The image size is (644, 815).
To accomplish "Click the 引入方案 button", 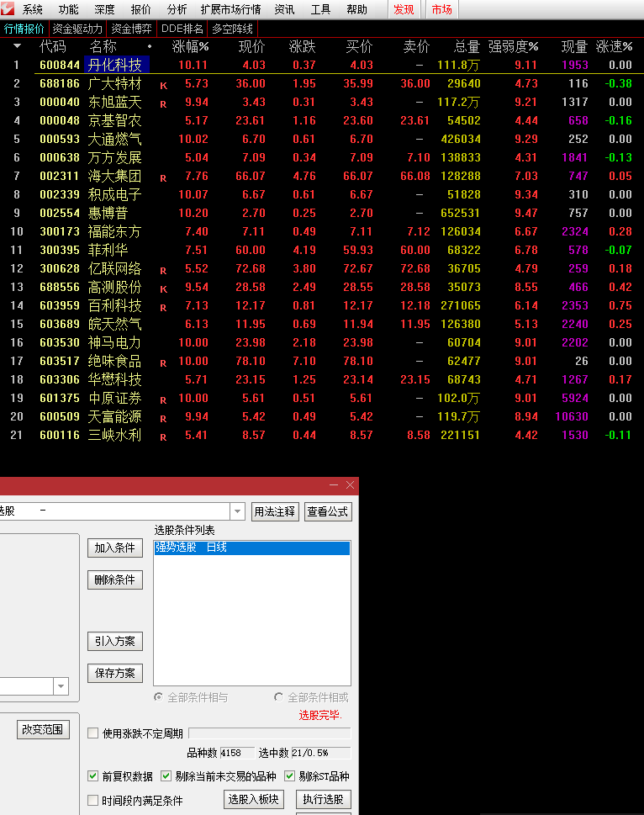I will pyautogui.click(x=115, y=642).
